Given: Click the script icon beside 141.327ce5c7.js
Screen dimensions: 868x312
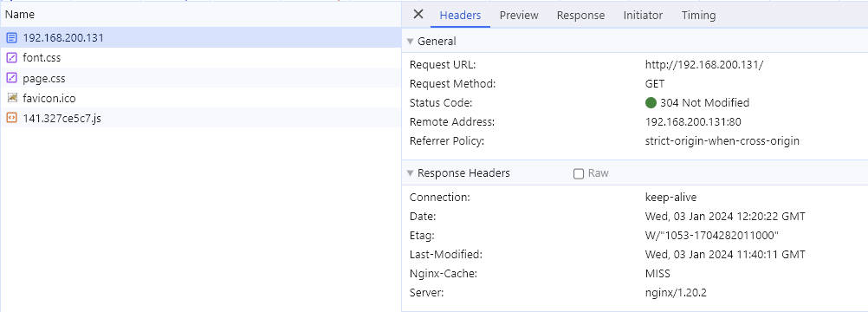Looking at the screenshot, I should (x=11, y=118).
